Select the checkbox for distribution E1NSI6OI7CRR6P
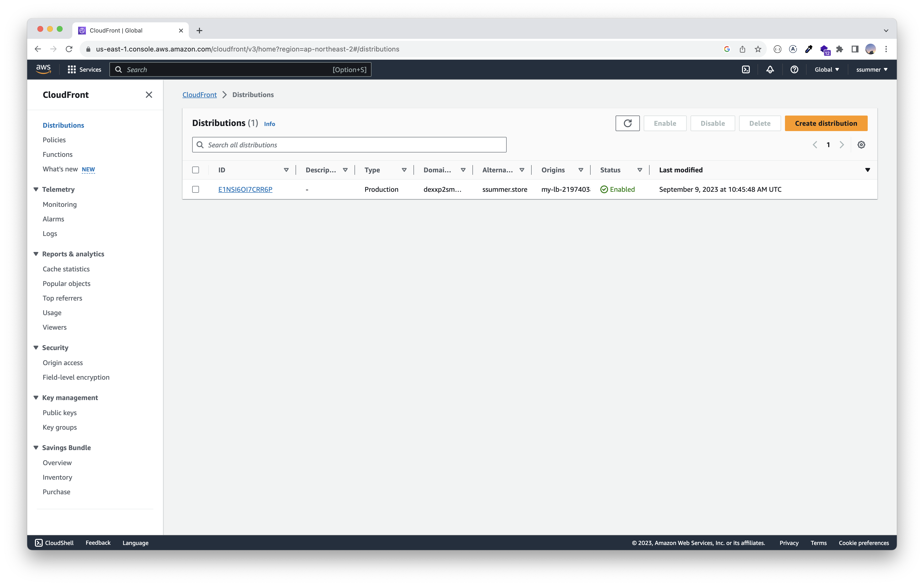Image resolution: width=924 pixels, height=586 pixels. click(196, 189)
